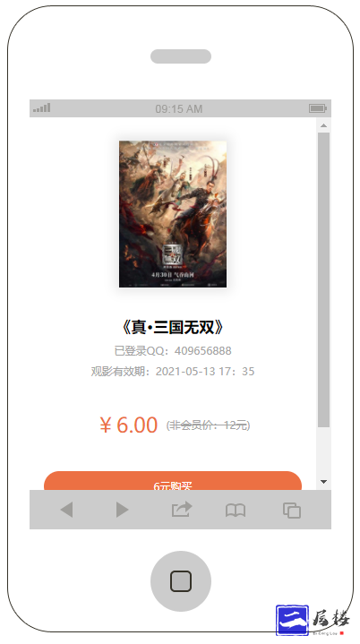This screenshot has width=360, height=644.
Task: Go forward with the right arrow icon
Action: (x=123, y=510)
